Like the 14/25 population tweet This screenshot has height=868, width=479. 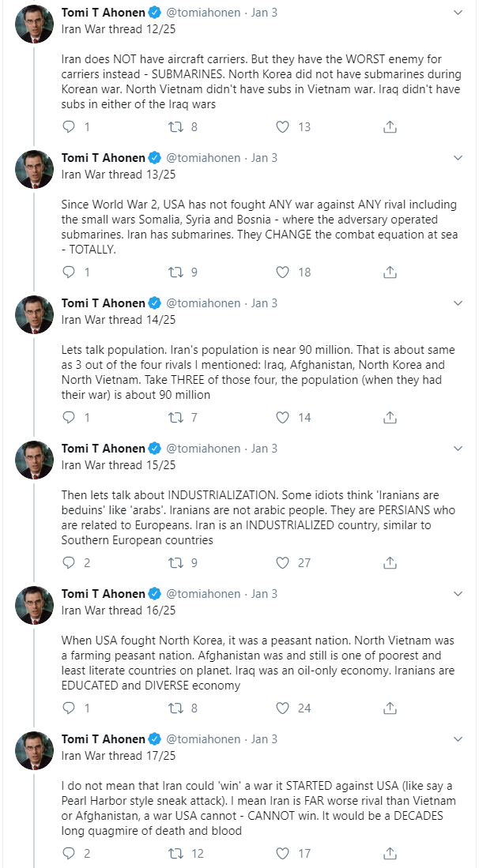click(x=282, y=417)
